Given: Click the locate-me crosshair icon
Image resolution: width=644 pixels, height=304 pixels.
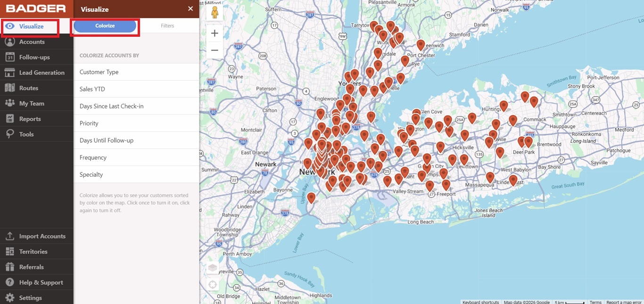Looking at the screenshot, I should click(x=213, y=285).
